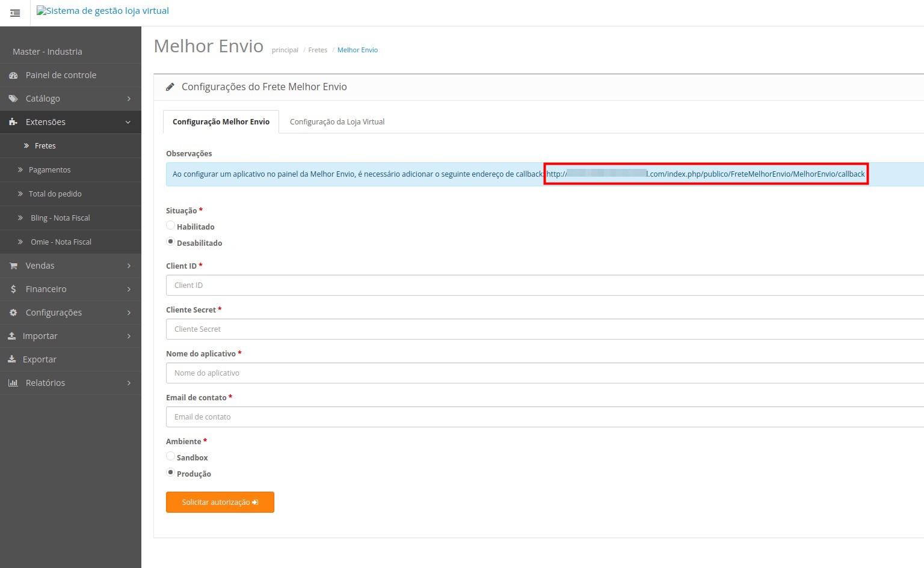Switch to Configuração da Loja Virtual tab
The width and height of the screenshot is (924, 568).
[x=337, y=122]
